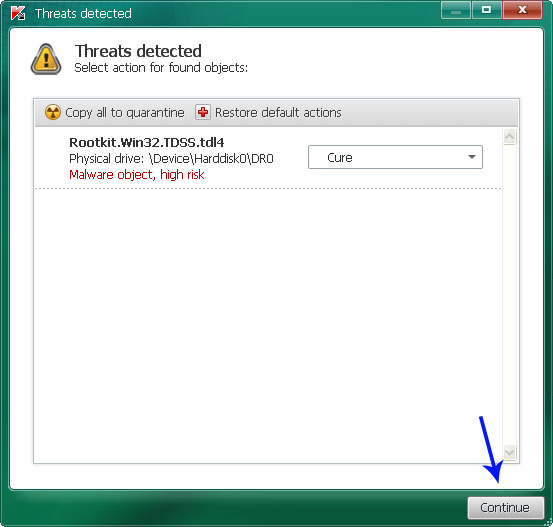The image size is (553, 527).
Task: Click the scrollbar up arrow
Action: 510,137
